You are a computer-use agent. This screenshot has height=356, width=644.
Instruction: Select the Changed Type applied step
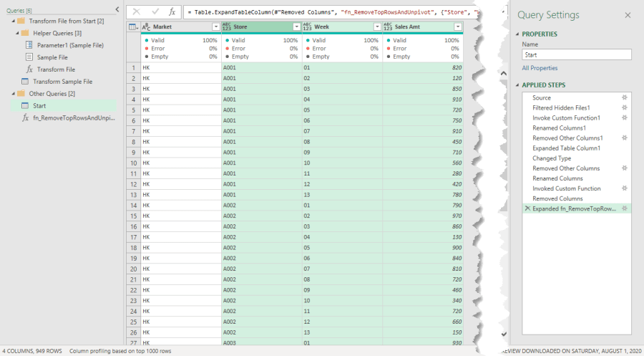[551, 158]
